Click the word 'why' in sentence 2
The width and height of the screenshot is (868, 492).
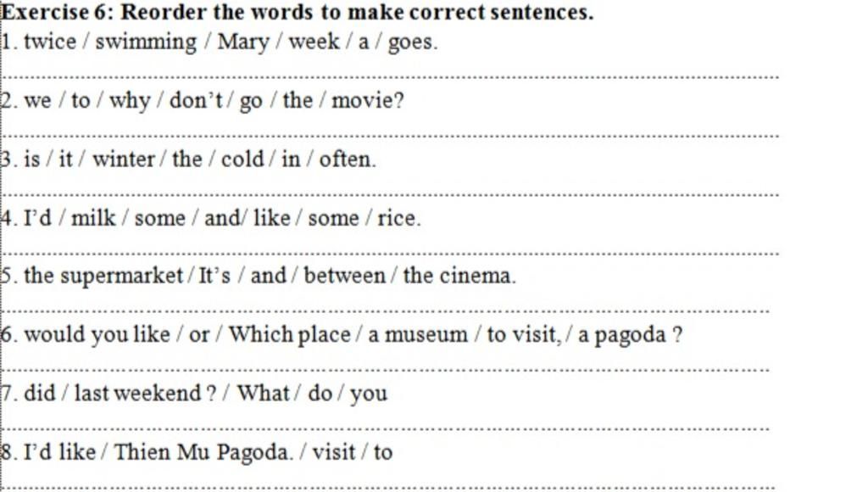coord(130,101)
